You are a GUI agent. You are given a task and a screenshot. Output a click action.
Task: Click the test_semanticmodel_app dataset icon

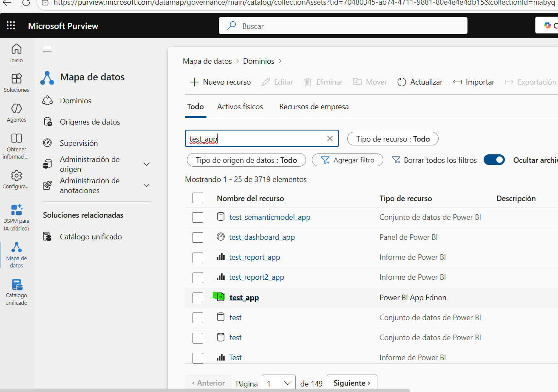pyautogui.click(x=221, y=217)
